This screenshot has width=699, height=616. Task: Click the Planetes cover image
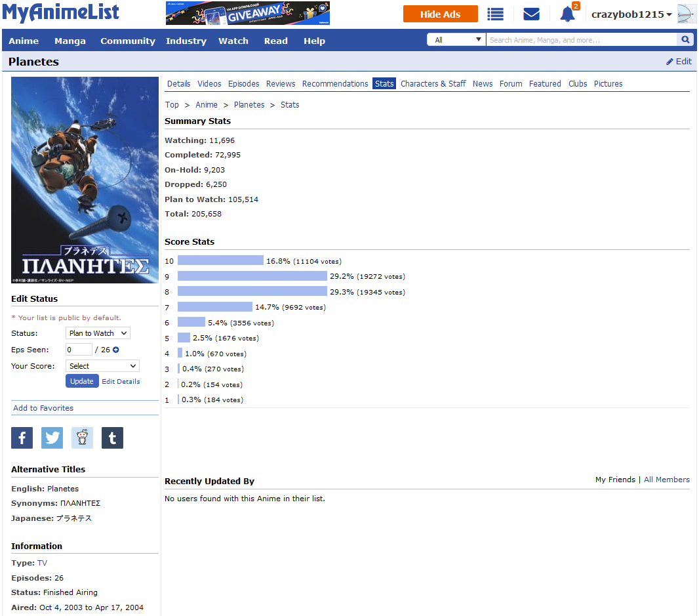click(85, 180)
